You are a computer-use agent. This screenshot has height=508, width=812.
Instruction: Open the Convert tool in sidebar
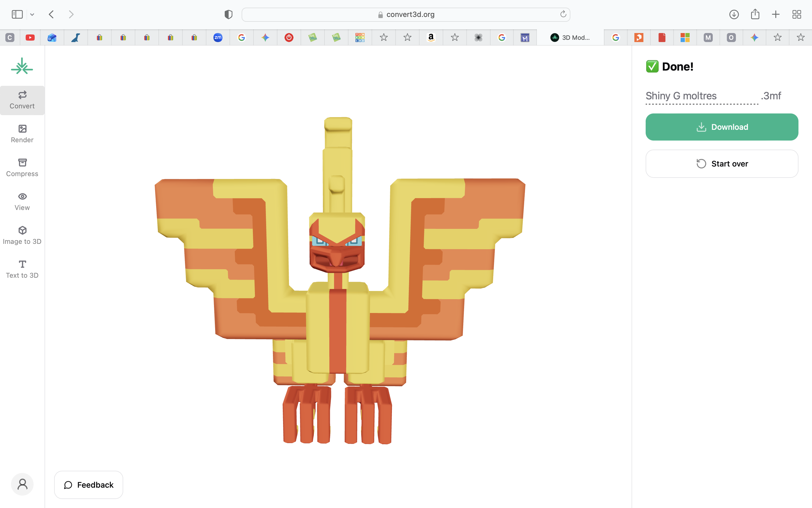(x=22, y=100)
